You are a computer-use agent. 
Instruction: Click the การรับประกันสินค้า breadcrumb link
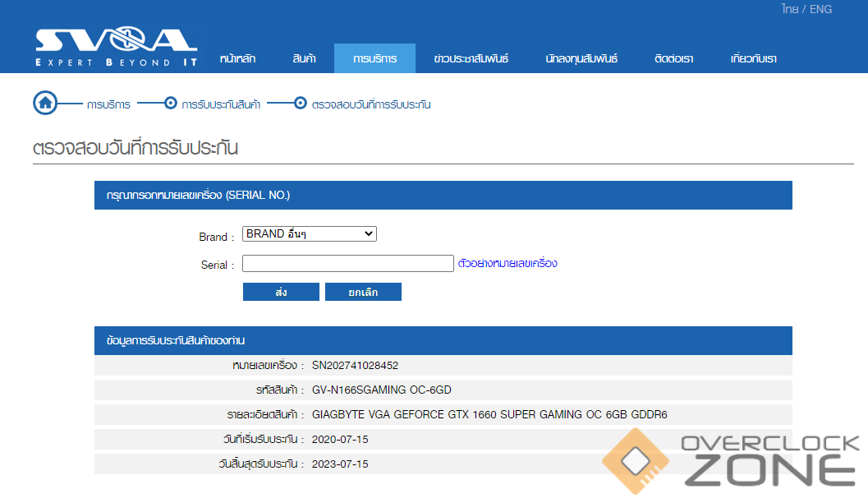point(221,104)
